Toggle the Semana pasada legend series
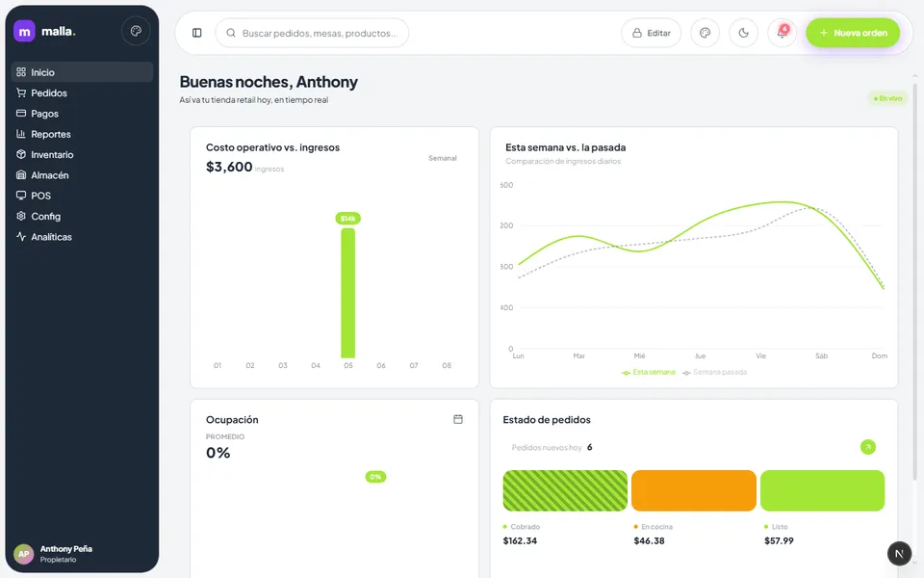 (714, 372)
